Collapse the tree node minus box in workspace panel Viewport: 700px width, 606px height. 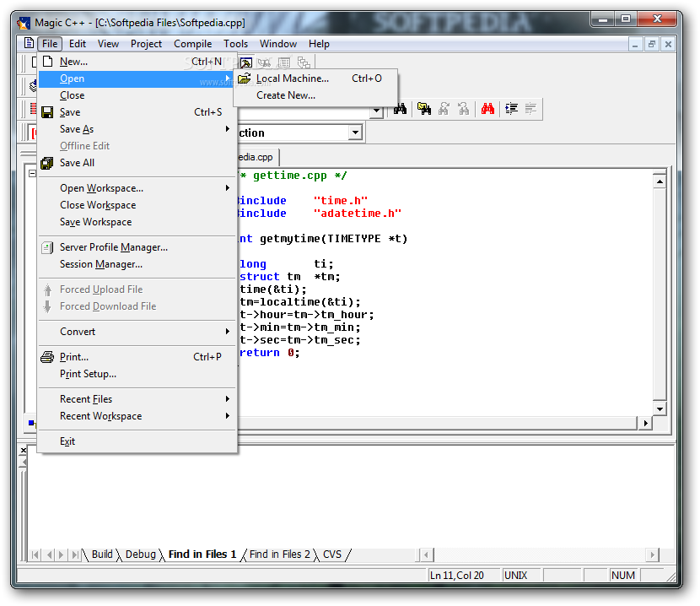32,173
